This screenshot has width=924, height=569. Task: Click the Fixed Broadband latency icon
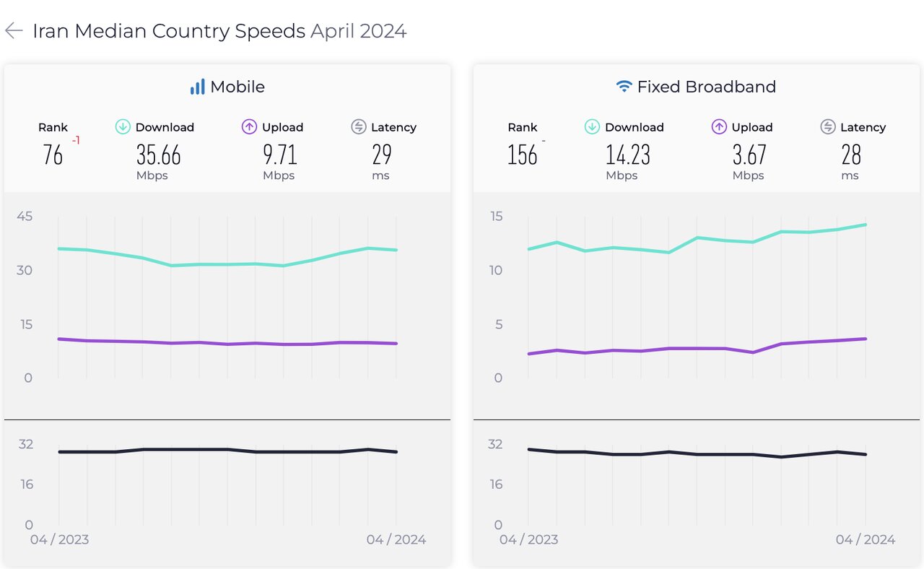point(828,127)
